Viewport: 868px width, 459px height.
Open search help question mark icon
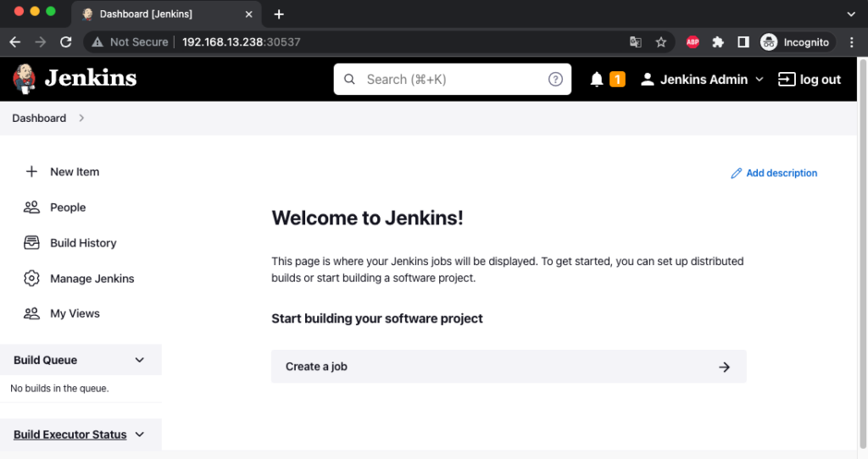click(555, 79)
